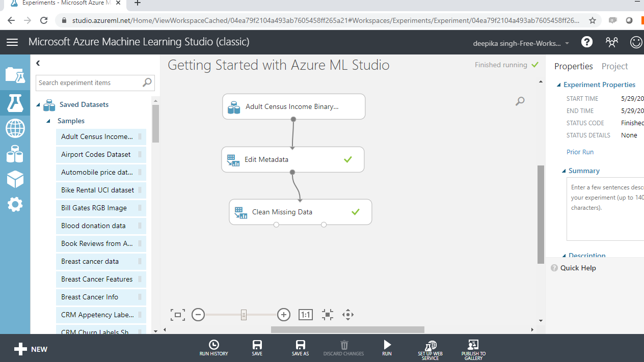Open the Web Services globe section

(x=15, y=128)
